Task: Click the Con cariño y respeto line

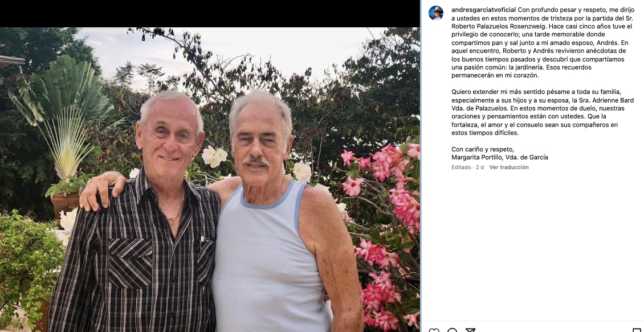Action: (x=483, y=149)
